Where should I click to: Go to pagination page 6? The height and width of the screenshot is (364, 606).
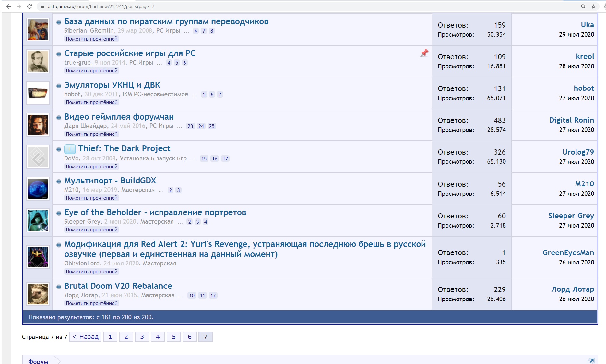pos(190,337)
